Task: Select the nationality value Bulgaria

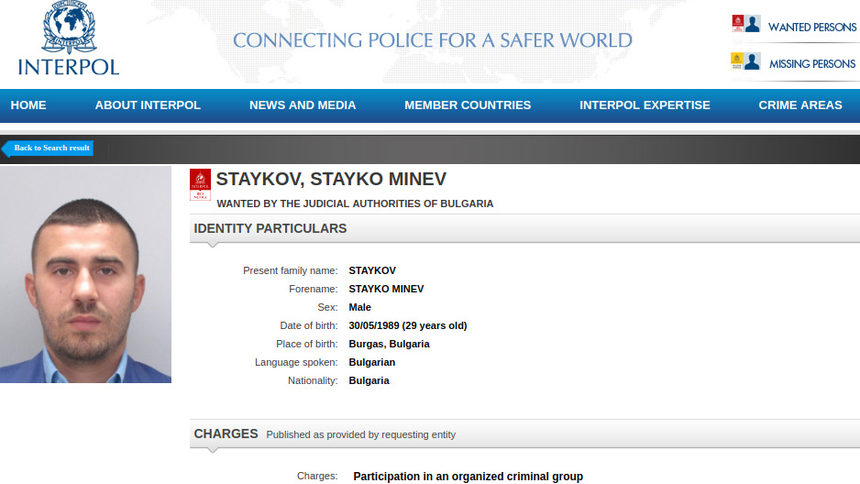Action: [369, 380]
